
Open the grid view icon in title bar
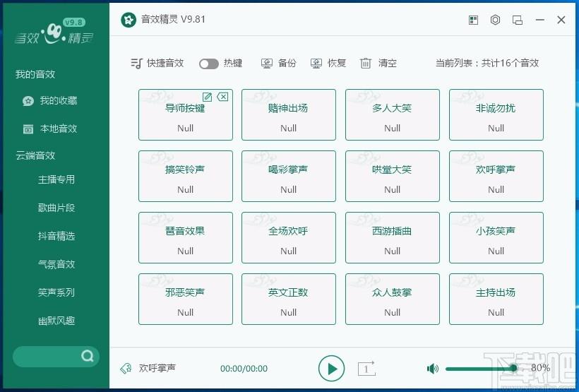(x=473, y=20)
